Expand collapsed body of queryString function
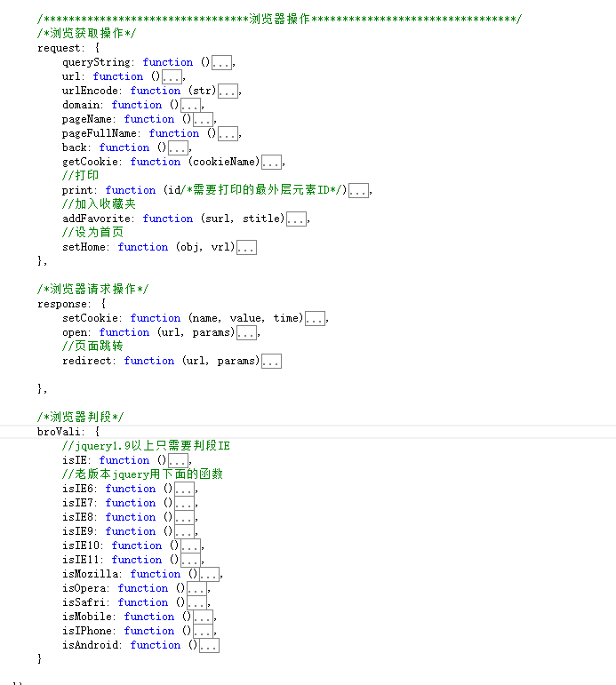The height and width of the screenshot is (685, 616). [221, 63]
